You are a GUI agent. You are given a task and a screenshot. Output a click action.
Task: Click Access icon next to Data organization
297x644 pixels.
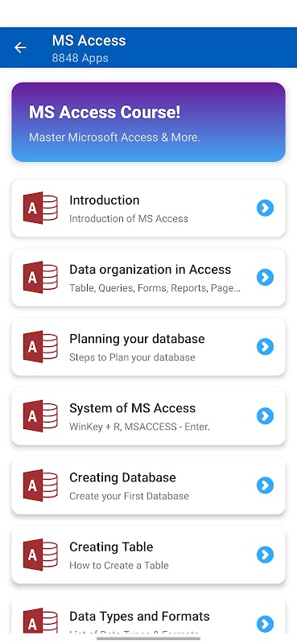point(40,277)
